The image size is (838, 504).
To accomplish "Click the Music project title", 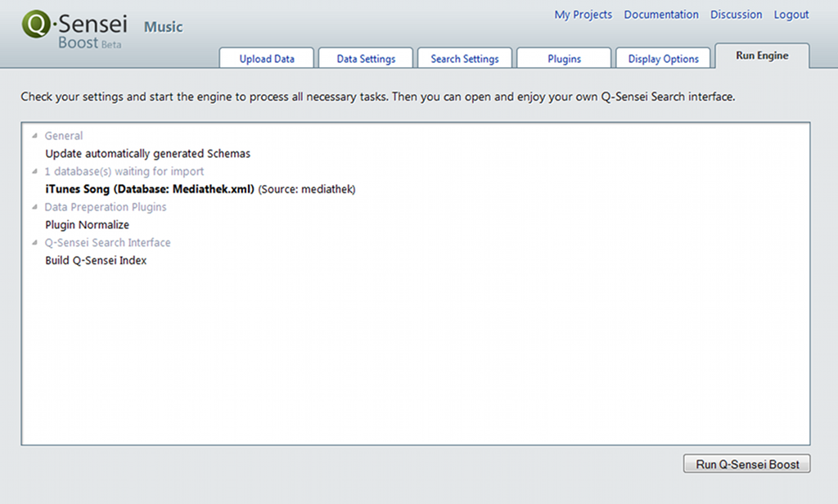I will tap(163, 27).
